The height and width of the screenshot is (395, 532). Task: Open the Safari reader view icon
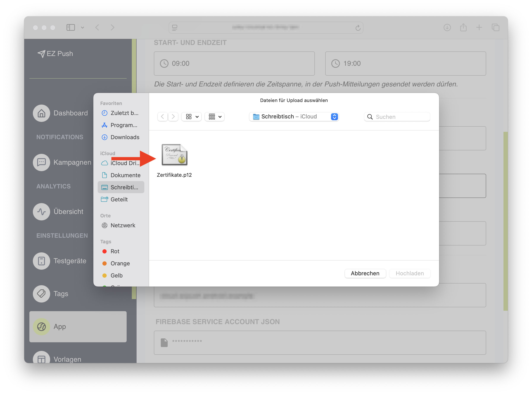175,28
